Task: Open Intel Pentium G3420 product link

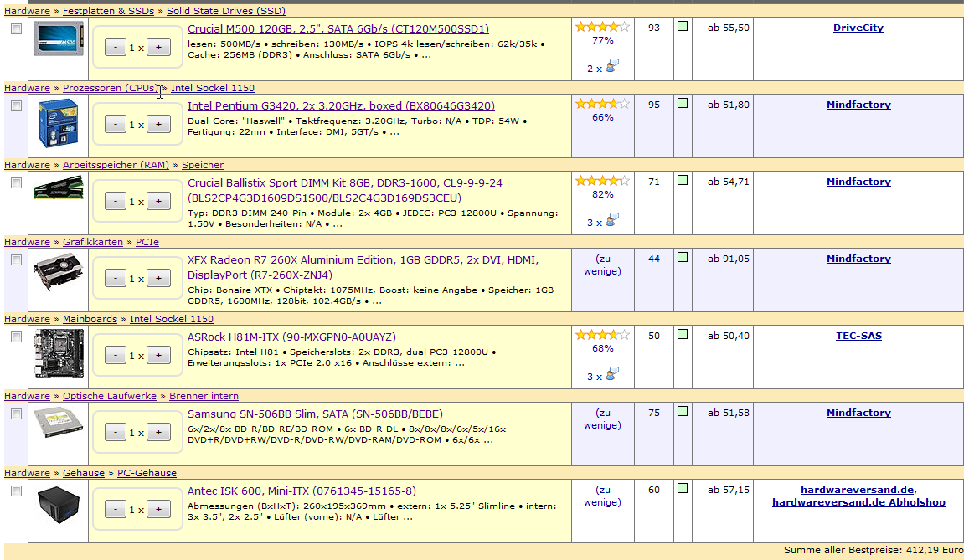Action: [341, 105]
